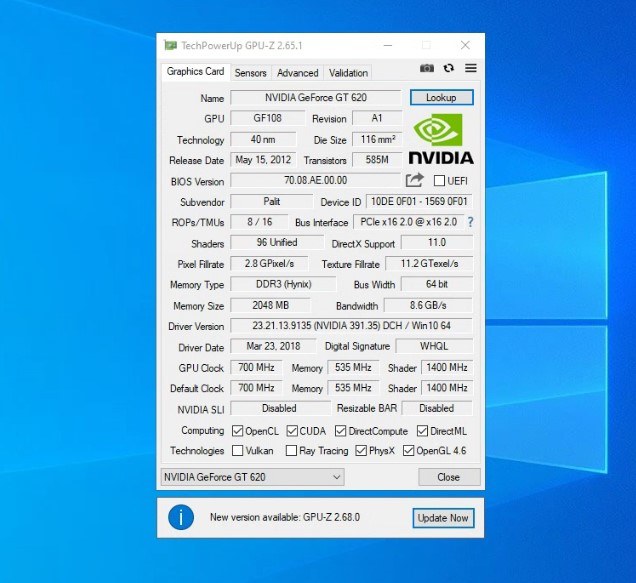Toggle the Ray Tracing checkbox
This screenshot has width=636, height=583.
pos(291,451)
